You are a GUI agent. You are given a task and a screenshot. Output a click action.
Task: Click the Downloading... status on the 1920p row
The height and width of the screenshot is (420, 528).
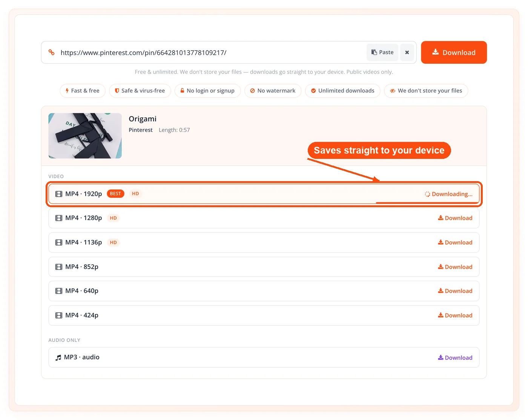coord(448,194)
